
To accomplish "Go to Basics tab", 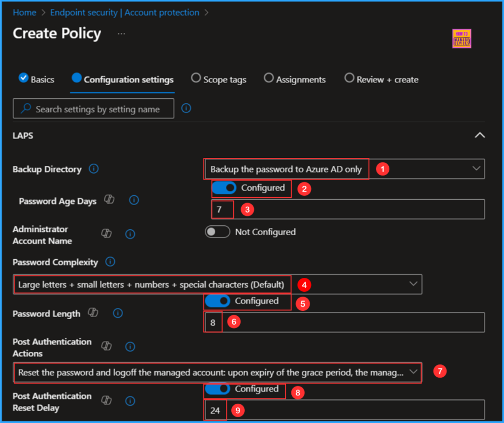I will click(x=36, y=79).
